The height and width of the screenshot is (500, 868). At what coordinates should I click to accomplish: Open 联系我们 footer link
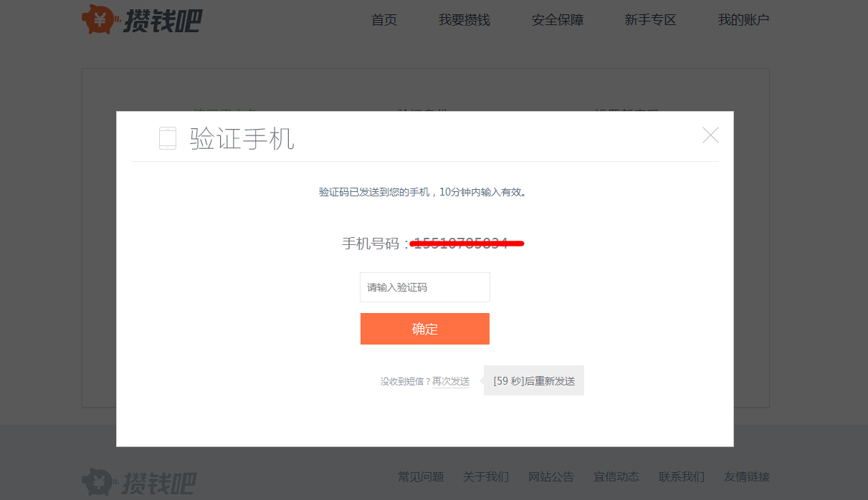(682, 477)
